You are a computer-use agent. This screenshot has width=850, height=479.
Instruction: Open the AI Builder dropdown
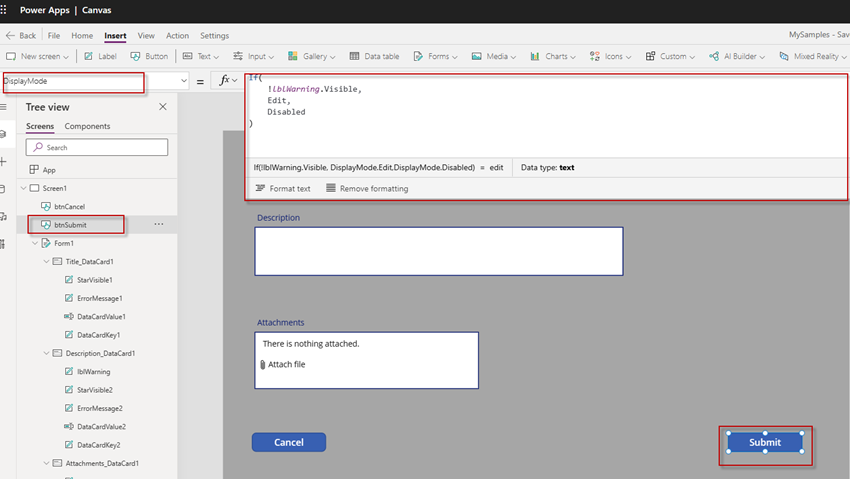(x=737, y=56)
